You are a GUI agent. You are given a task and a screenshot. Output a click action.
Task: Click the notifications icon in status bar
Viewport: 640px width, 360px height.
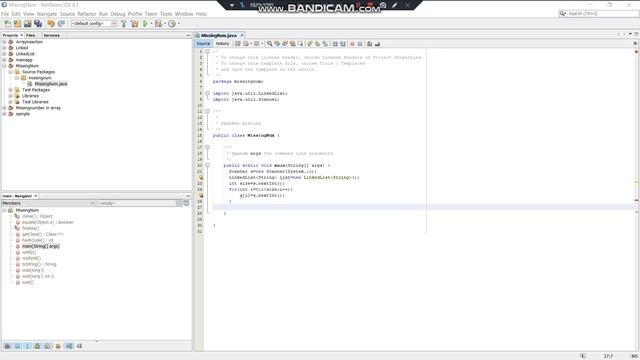click(582, 356)
